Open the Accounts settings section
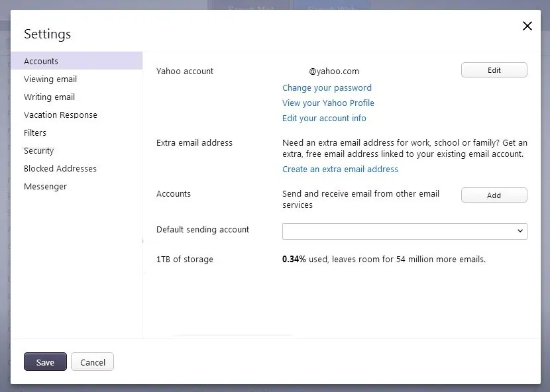Screen dimensions: 550x392 [41, 61]
